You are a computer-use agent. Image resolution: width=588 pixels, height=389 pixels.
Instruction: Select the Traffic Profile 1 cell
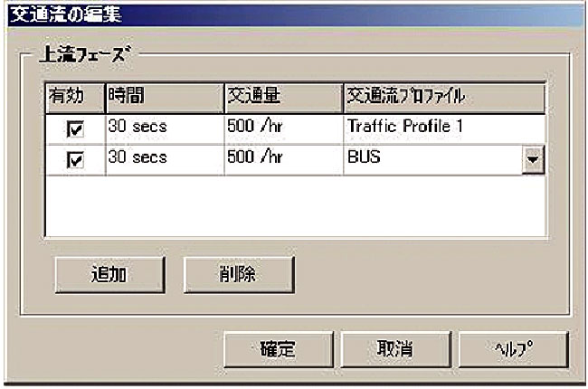[444, 128]
